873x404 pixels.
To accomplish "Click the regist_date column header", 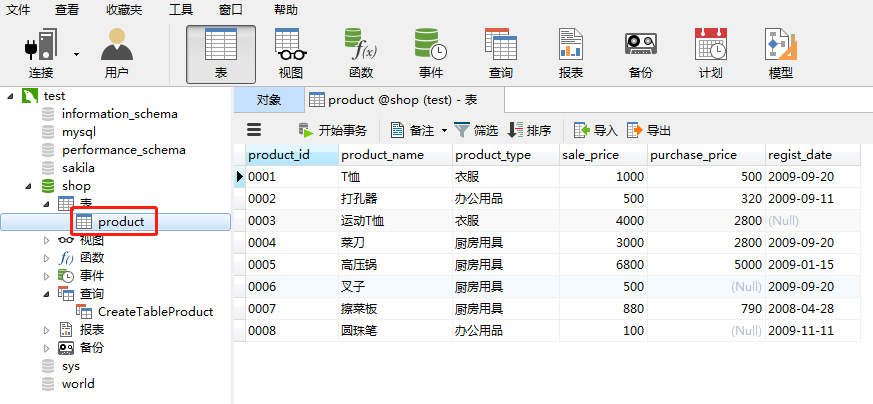I will (813, 155).
